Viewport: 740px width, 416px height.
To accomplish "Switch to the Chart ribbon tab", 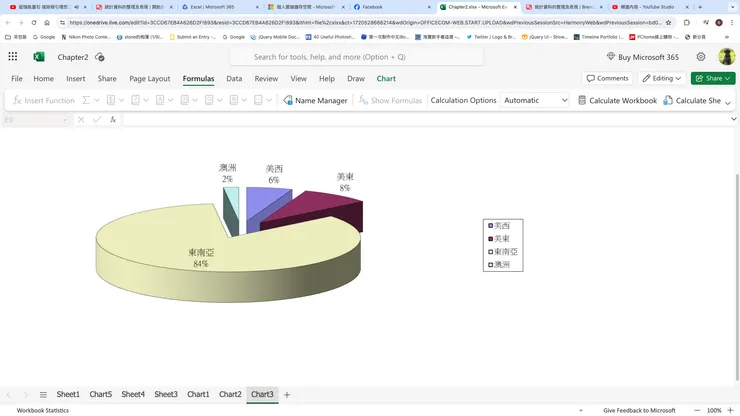I will point(386,78).
